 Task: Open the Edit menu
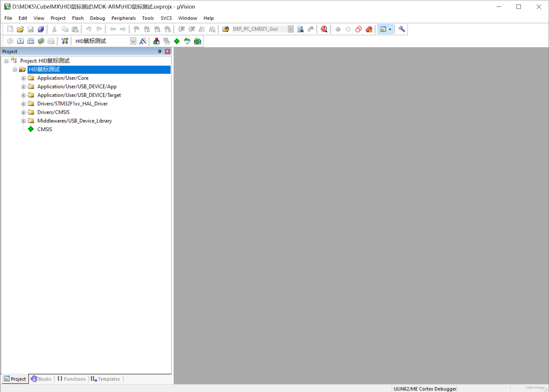coord(23,18)
